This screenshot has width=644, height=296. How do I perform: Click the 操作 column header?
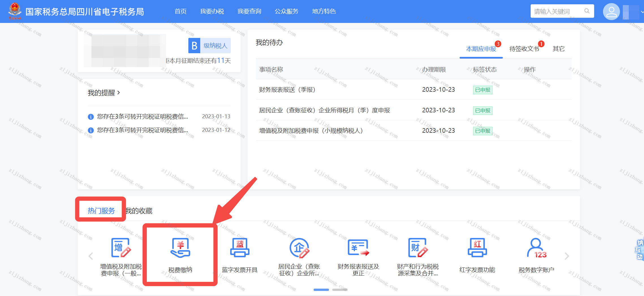(x=530, y=70)
